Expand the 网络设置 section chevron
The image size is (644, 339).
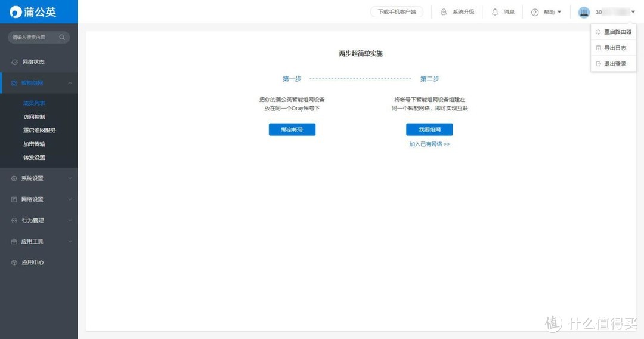pos(70,199)
